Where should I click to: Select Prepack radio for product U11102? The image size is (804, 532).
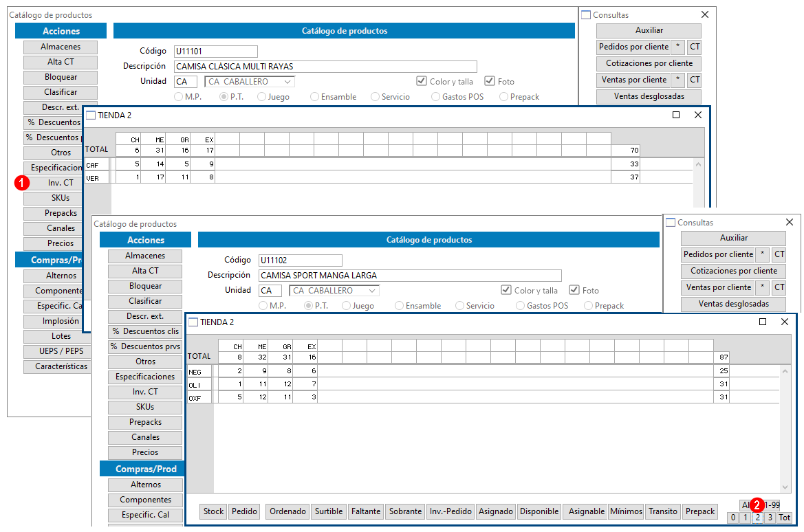point(588,305)
